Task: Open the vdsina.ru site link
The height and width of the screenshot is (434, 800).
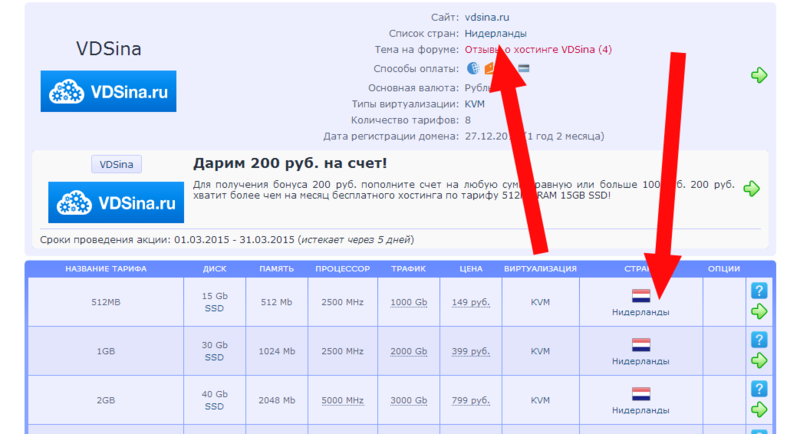Action: [487, 17]
